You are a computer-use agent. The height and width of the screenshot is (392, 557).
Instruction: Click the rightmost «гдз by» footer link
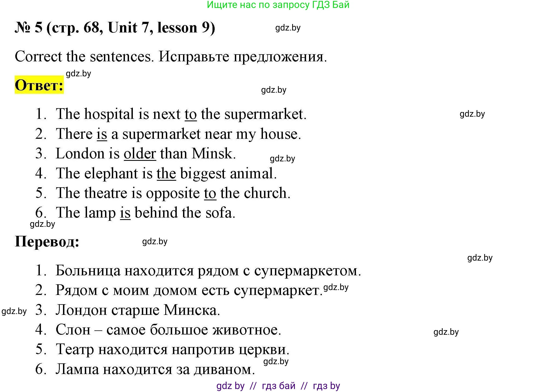pos(327,385)
